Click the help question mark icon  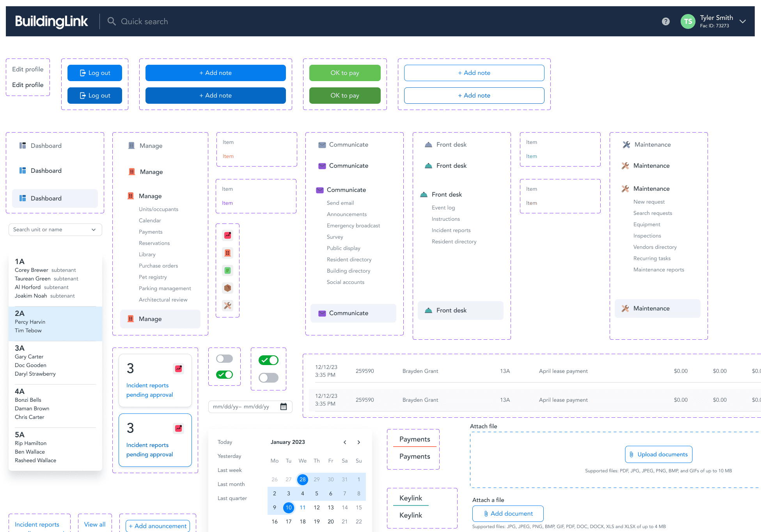click(x=665, y=21)
